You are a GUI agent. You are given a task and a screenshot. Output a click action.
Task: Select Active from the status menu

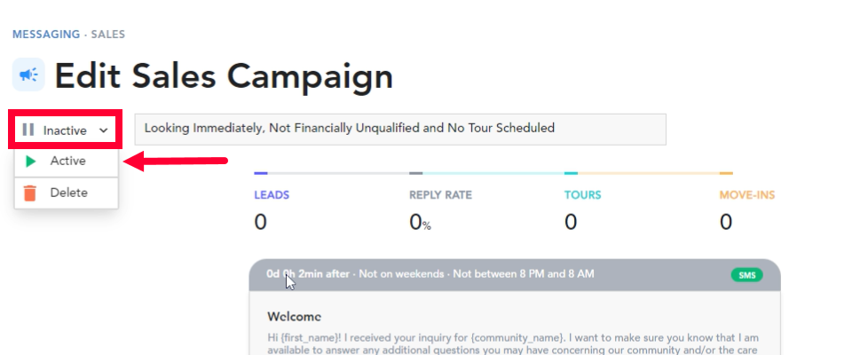pyautogui.click(x=67, y=162)
